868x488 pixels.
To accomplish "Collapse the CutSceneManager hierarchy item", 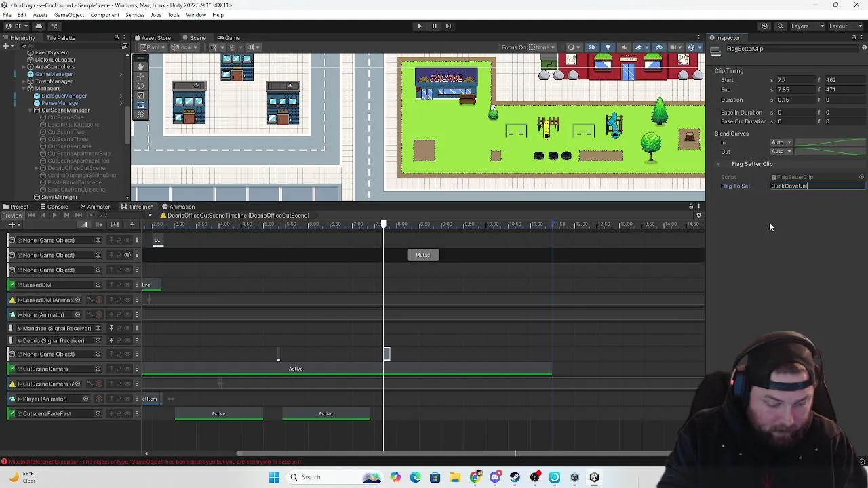I will pos(30,110).
